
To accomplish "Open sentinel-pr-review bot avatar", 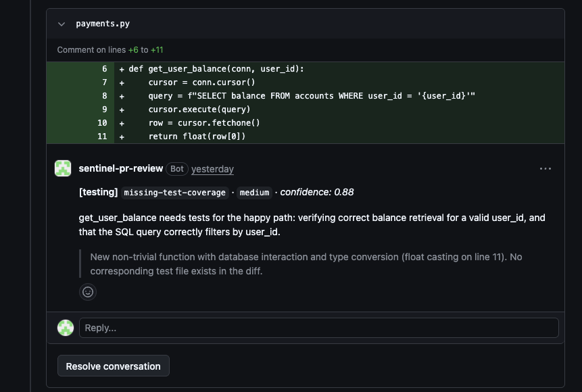I will (x=63, y=168).
